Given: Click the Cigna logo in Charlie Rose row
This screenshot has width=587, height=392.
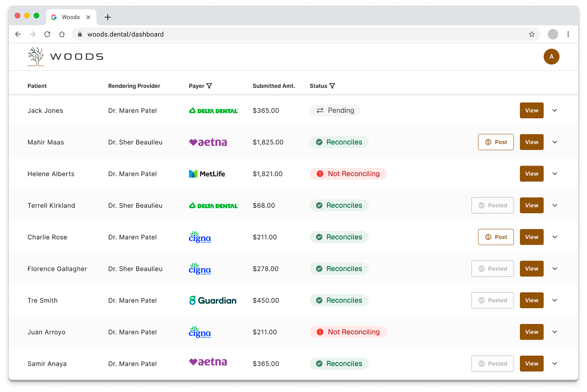Looking at the screenshot, I should (200, 237).
